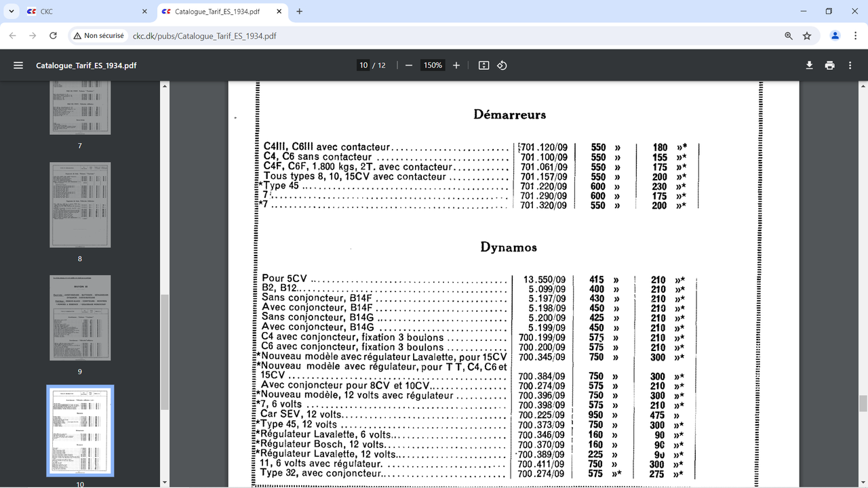The image size is (868, 488).
Task: Close the Catalogue_Tarif_ES_1934.pdf tab
Action: [x=280, y=12]
